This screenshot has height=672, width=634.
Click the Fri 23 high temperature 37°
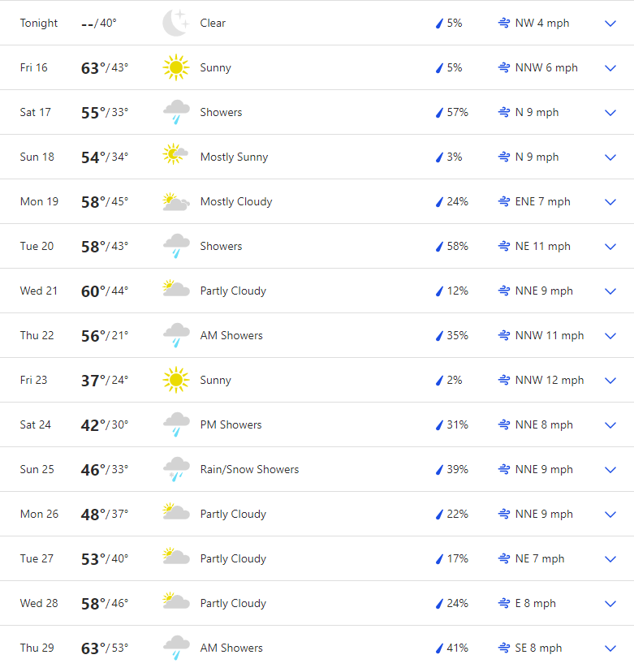(93, 380)
